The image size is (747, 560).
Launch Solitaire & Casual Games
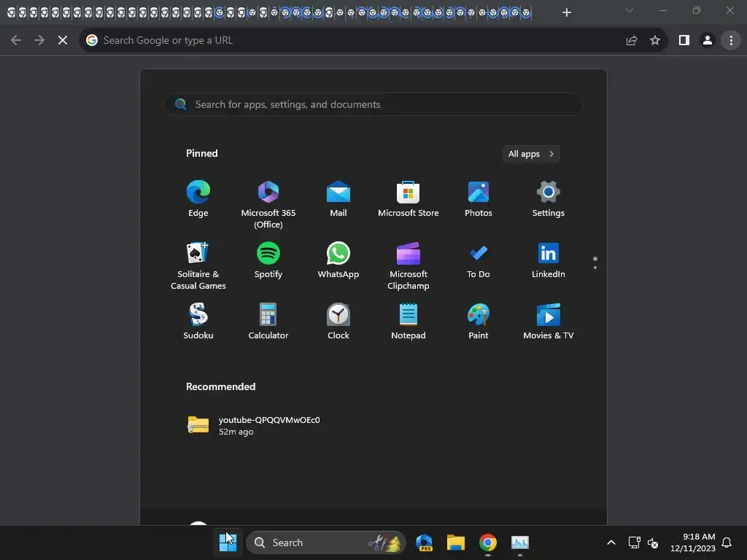[x=198, y=265]
